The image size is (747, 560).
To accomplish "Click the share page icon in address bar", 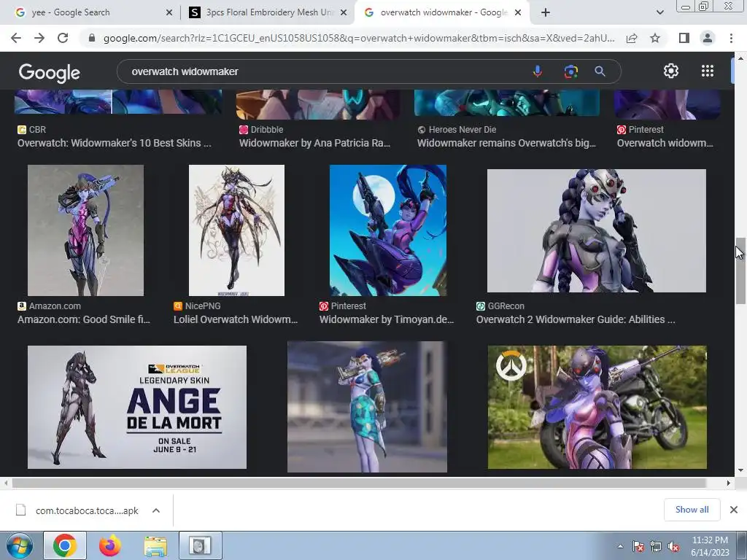I will click(632, 38).
